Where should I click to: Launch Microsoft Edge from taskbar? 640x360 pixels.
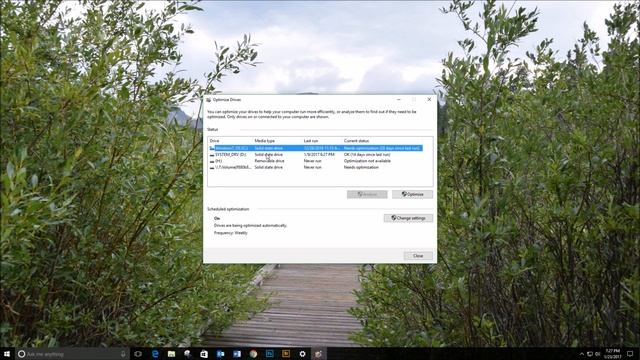155,354
